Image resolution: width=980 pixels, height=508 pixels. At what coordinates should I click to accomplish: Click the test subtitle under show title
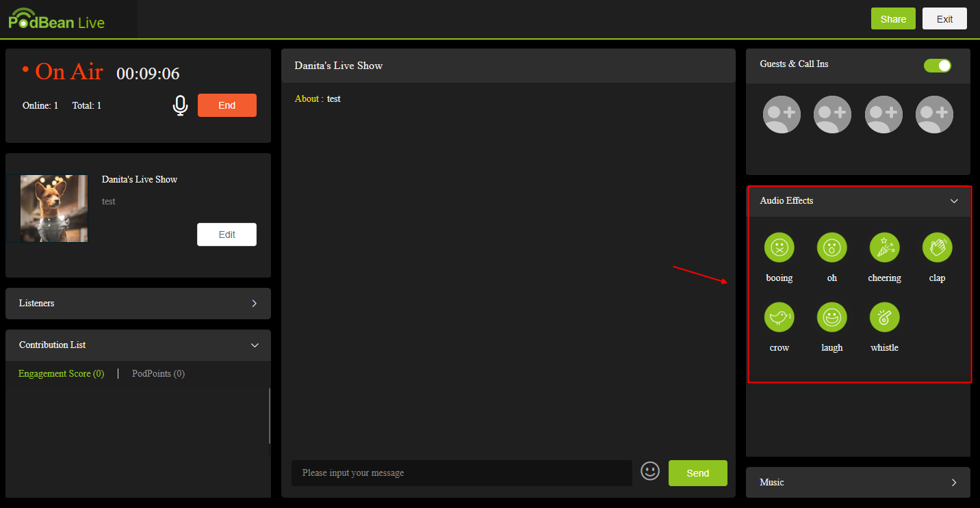(109, 202)
